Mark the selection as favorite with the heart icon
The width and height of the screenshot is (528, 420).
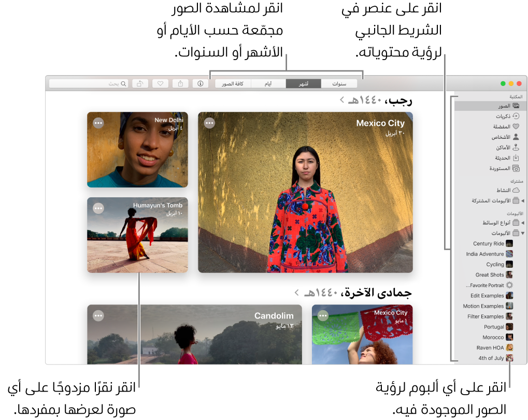point(160,83)
